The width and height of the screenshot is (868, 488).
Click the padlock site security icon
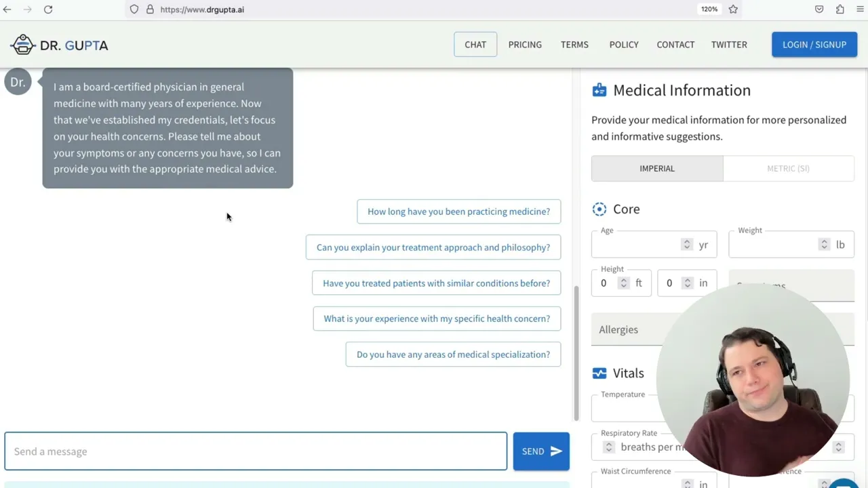[x=150, y=9]
